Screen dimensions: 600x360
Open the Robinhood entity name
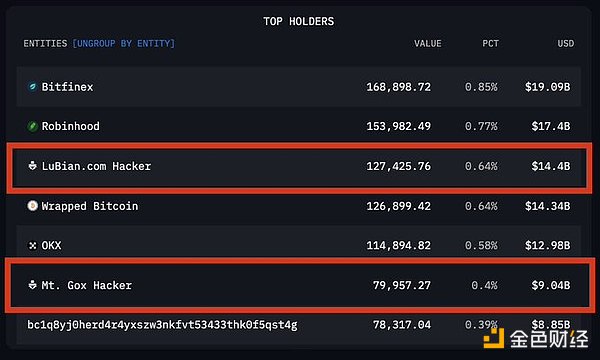[x=70, y=126]
